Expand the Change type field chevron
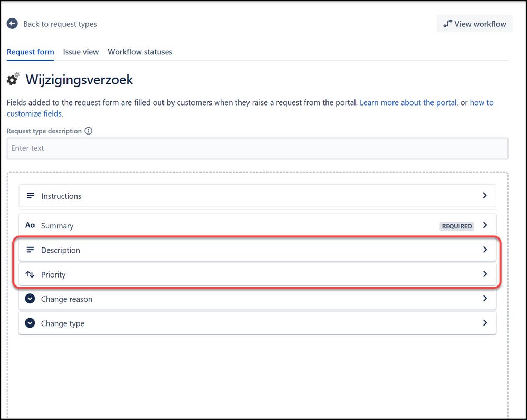 [x=485, y=323]
